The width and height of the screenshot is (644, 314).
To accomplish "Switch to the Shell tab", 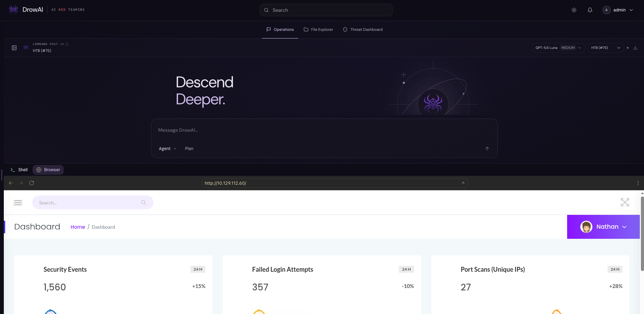I will coord(19,170).
